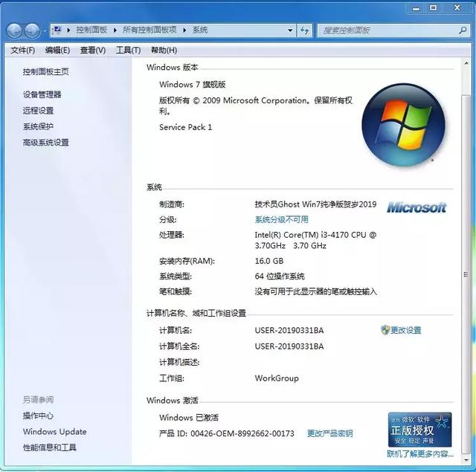Select computer name value beside 计算机名:
This screenshot has width=476, height=472.
click(289, 330)
